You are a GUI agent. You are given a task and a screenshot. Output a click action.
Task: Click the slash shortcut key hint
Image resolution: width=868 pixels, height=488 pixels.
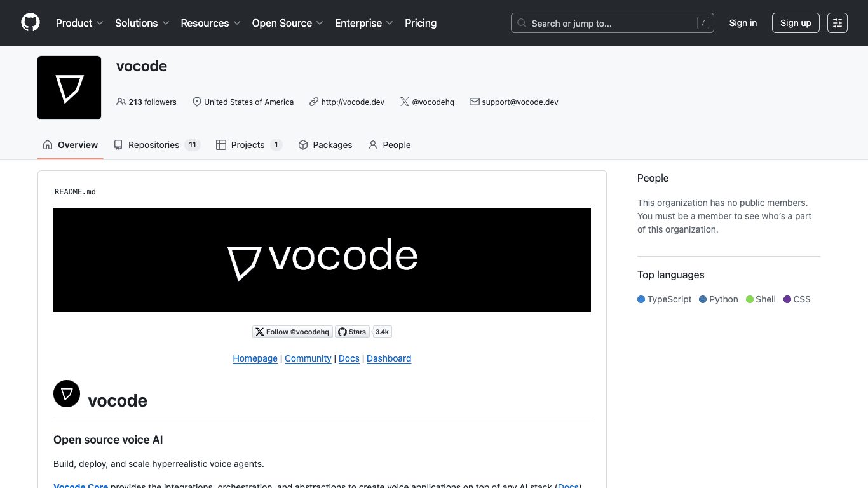pos(703,23)
